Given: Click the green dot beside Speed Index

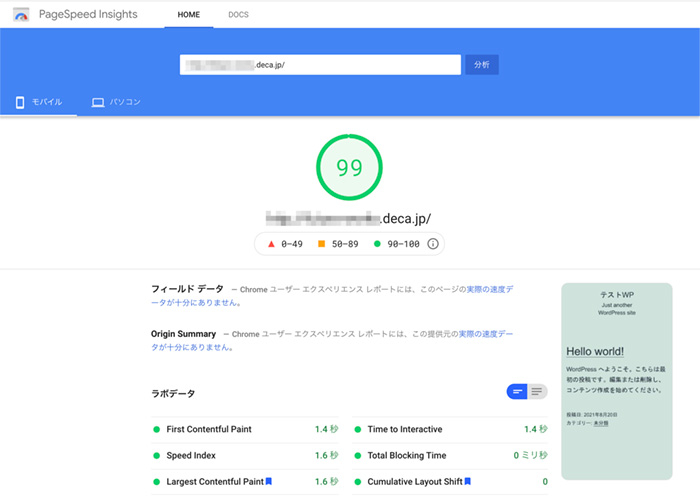Looking at the screenshot, I should click(156, 456).
